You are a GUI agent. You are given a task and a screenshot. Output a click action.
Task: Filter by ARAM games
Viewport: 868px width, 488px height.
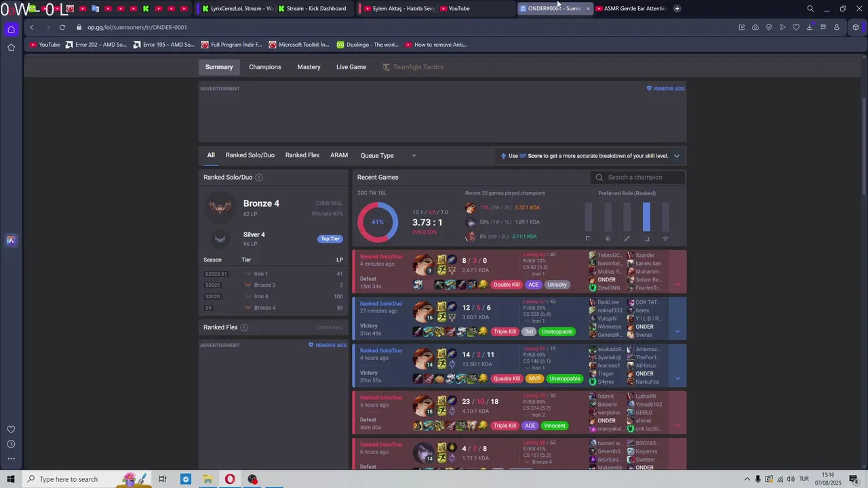tap(339, 155)
